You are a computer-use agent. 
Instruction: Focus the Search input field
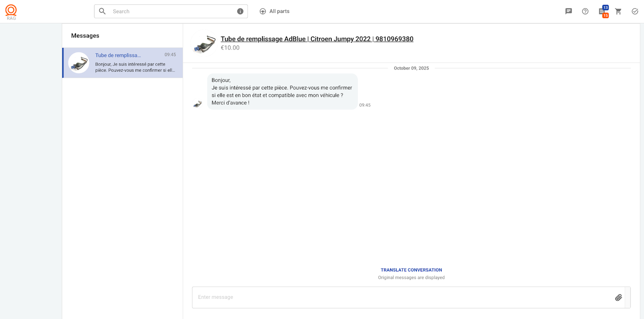click(173, 11)
